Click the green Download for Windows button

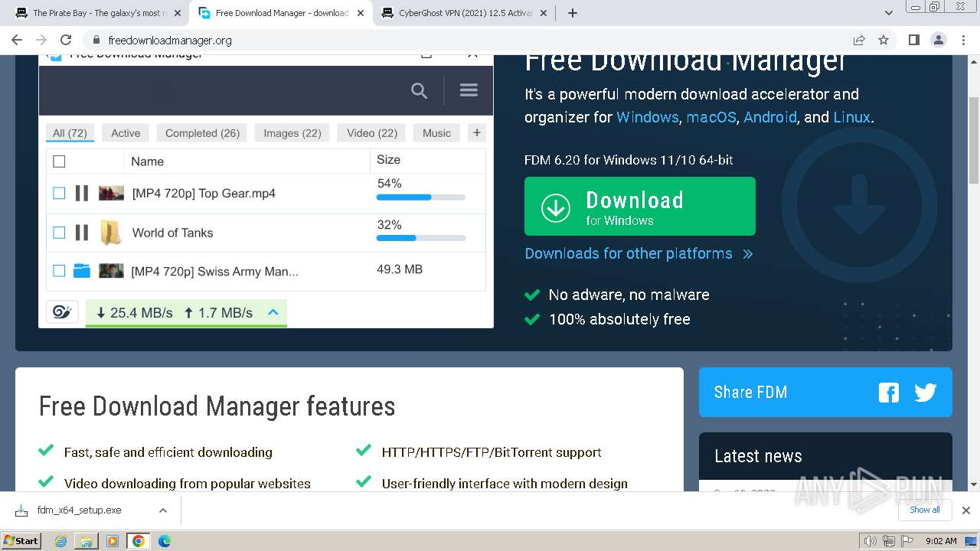(640, 207)
